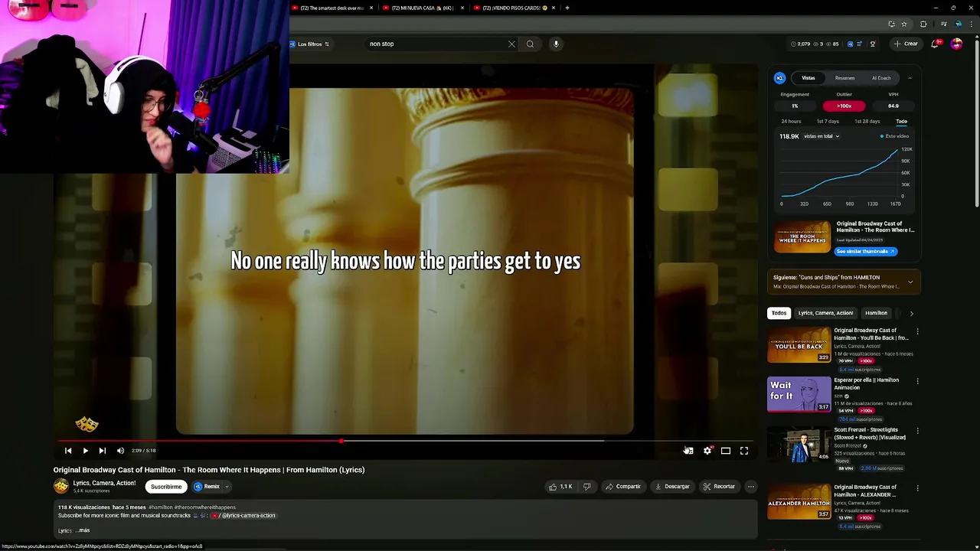Switch to the AI Coach tab
This screenshot has width=980, height=551.
[881, 78]
